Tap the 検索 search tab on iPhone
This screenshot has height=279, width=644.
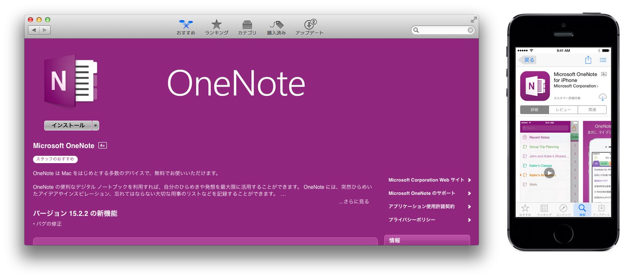coord(582,210)
